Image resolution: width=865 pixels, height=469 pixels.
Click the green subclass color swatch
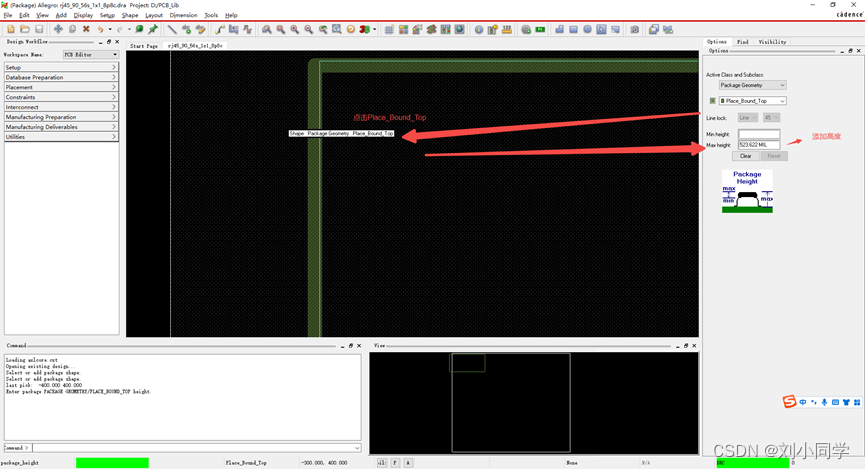click(713, 101)
